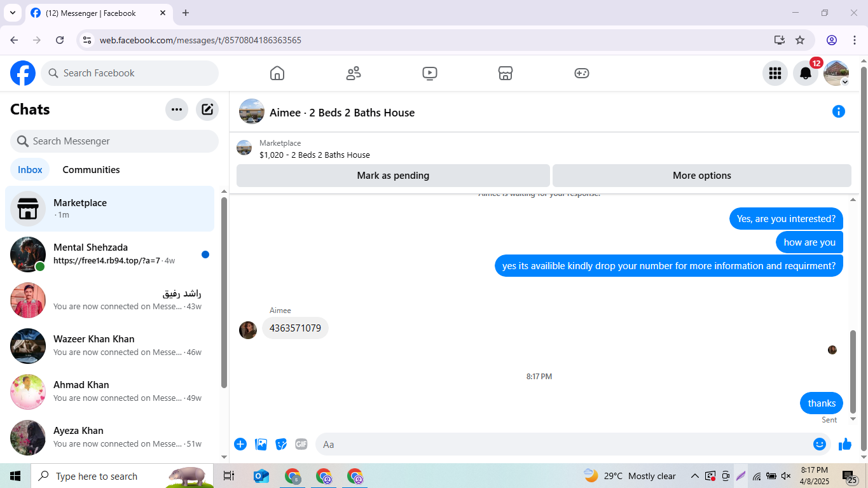Viewport: 868px width, 488px height.
Task: Click the address bar URL
Action: pos(200,40)
